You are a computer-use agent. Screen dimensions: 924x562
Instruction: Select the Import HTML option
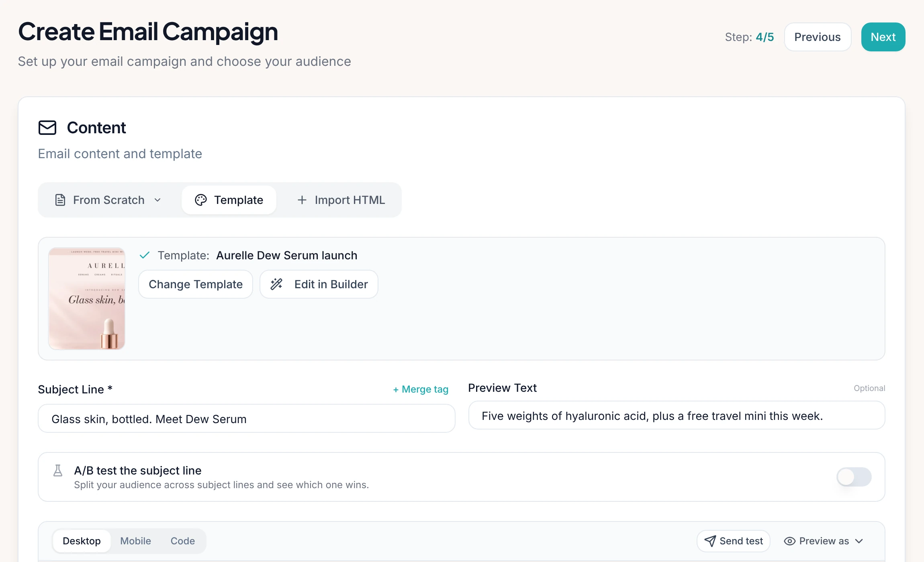(x=341, y=200)
